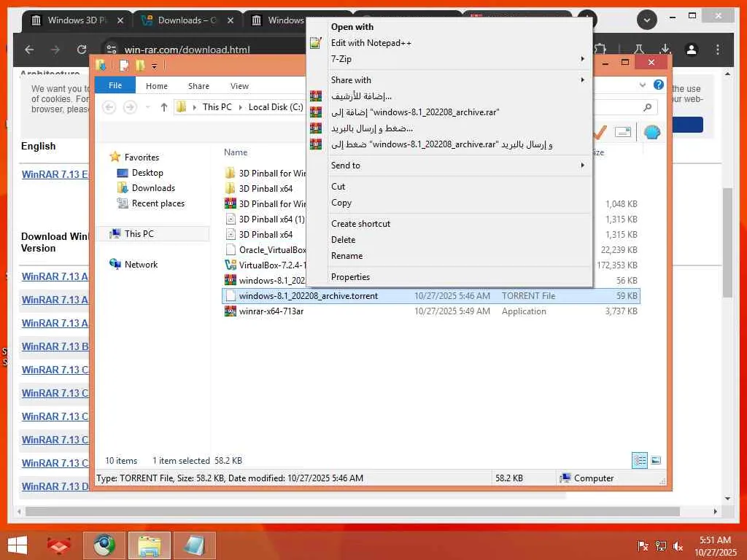The image size is (747, 560).
Task: Select the 3D Pinball x64 folder
Action: pyautogui.click(x=266, y=189)
